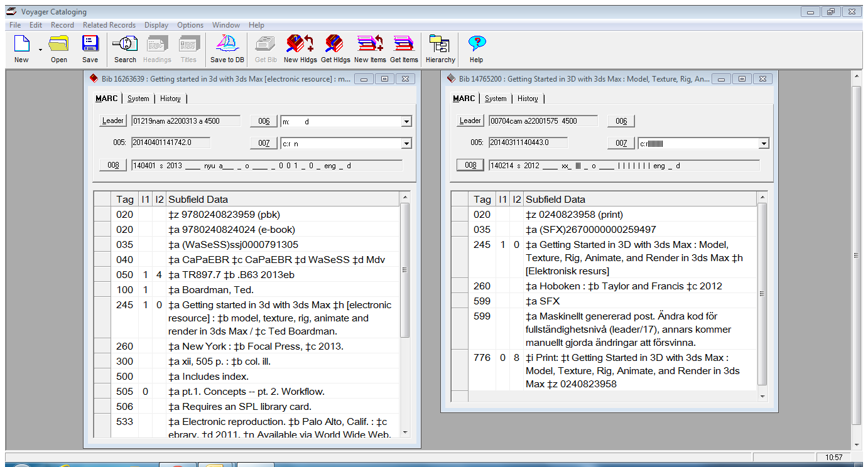Open the Hierarchy view icon
Screen dimensions: 868x467
[440, 49]
